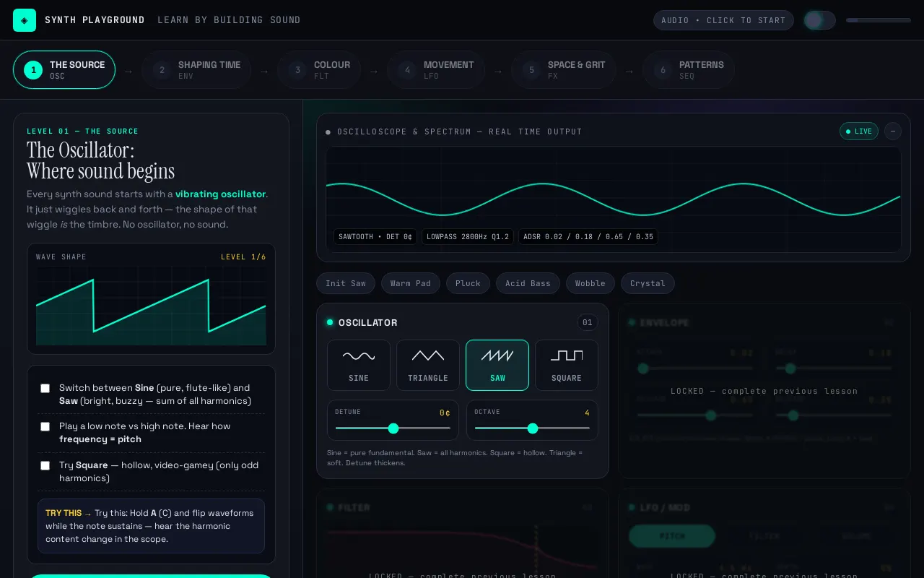Open Colour FLT lesson step
Viewport: 924px width, 578px height.
click(x=319, y=70)
